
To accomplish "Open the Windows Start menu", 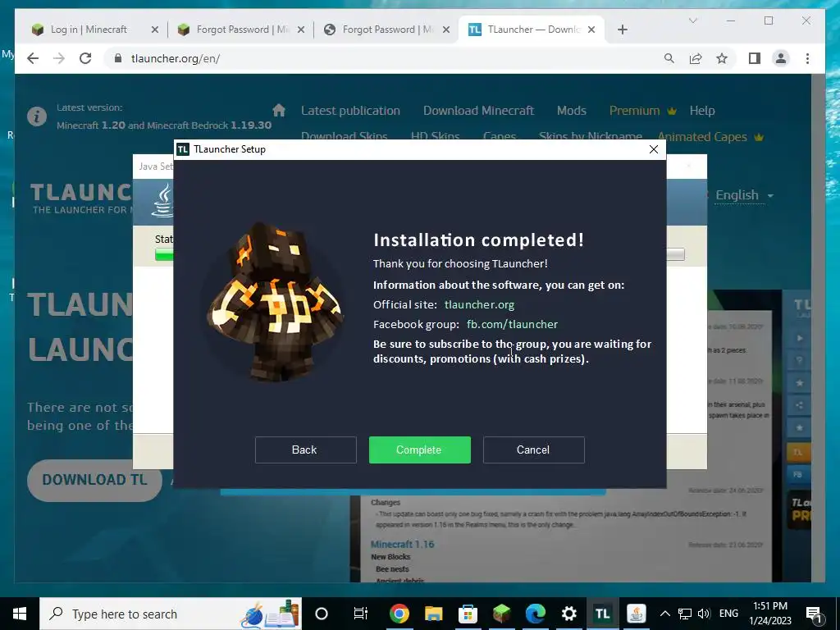I will coord(20,614).
